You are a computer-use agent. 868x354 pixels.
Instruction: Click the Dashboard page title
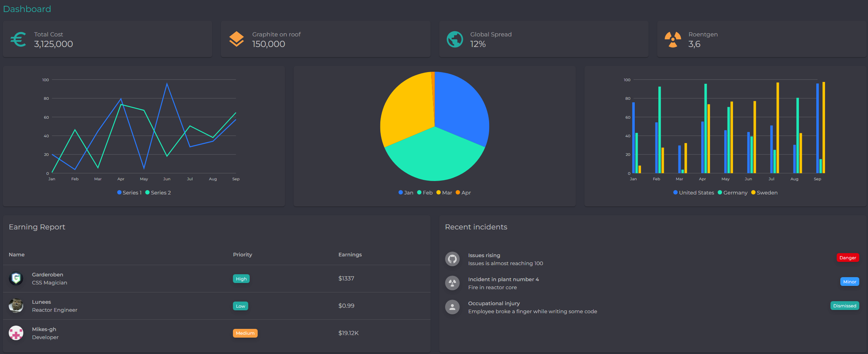point(27,9)
